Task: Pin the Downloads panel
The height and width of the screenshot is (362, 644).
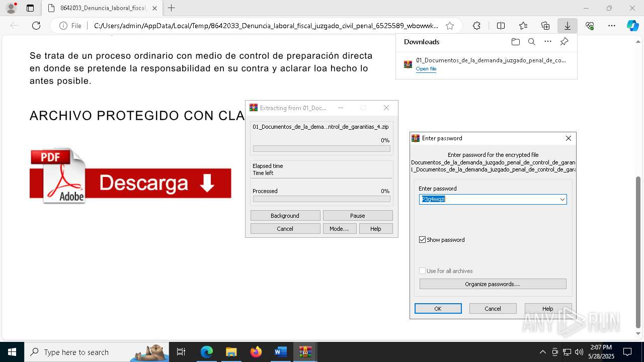Action: click(x=564, y=42)
